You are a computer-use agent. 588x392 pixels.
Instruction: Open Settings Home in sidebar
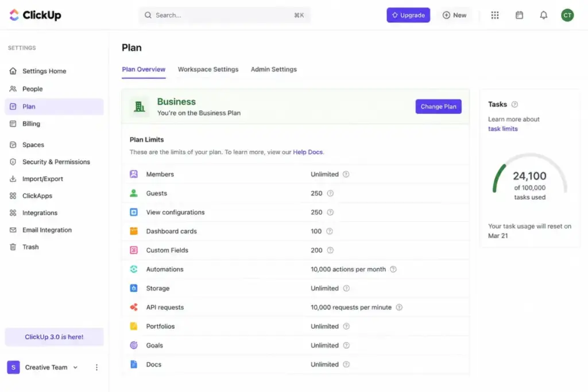pyautogui.click(x=54, y=71)
